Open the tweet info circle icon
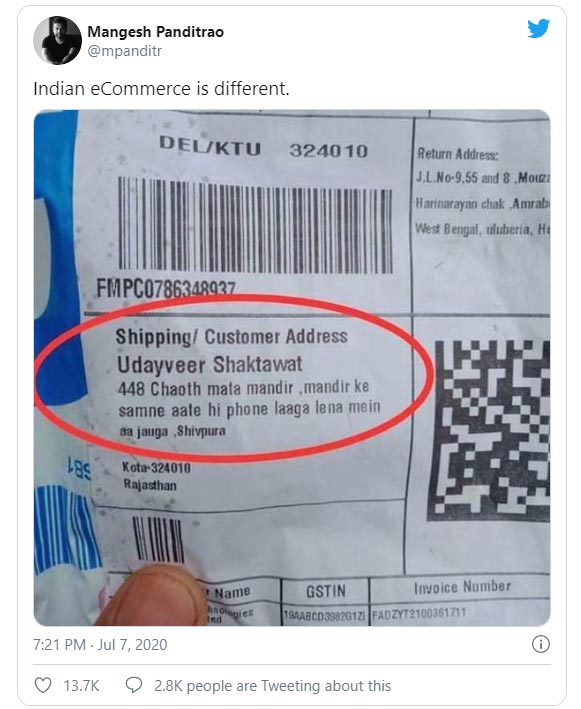 click(x=541, y=644)
